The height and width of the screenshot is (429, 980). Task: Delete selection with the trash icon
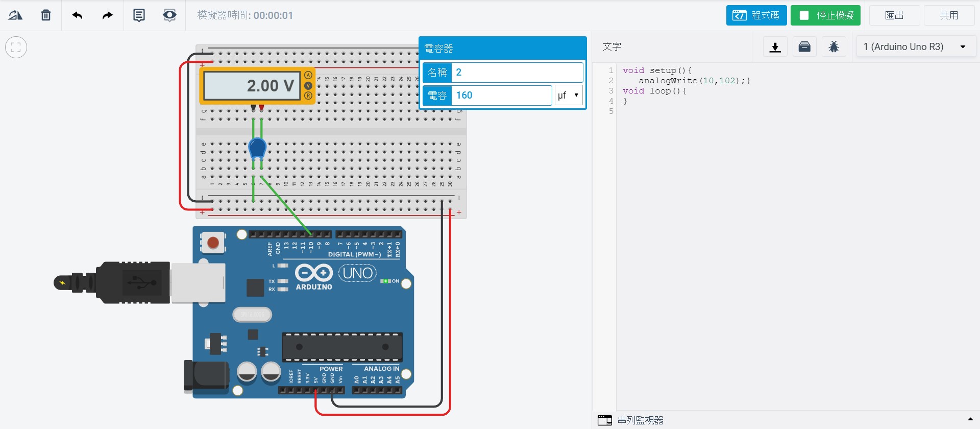pos(46,15)
